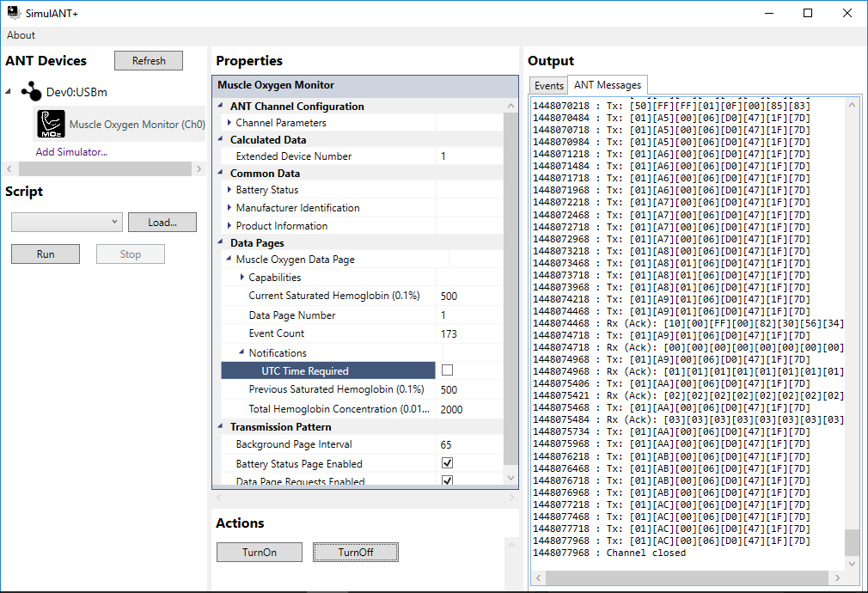868x593 pixels.
Task: Select the Muscle Oxygen Monitor properties header
Action: click(x=364, y=85)
